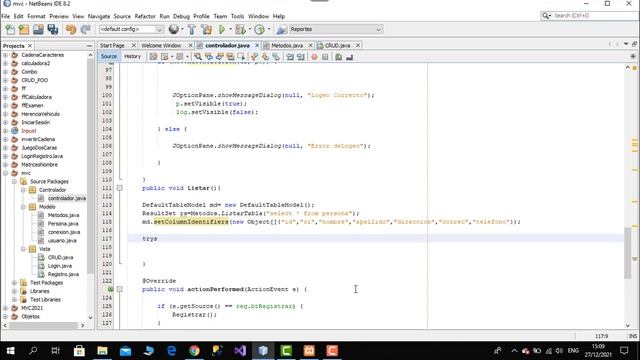640x360 pixels.
Task: Click the Find Selection magnifier icon in editor toolbar
Action: pos(198,57)
